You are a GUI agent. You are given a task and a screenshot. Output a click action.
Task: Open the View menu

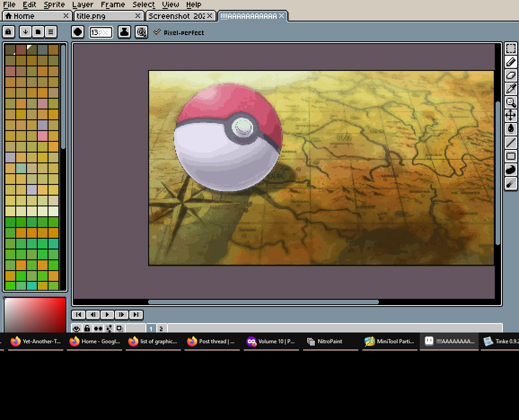click(171, 4)
